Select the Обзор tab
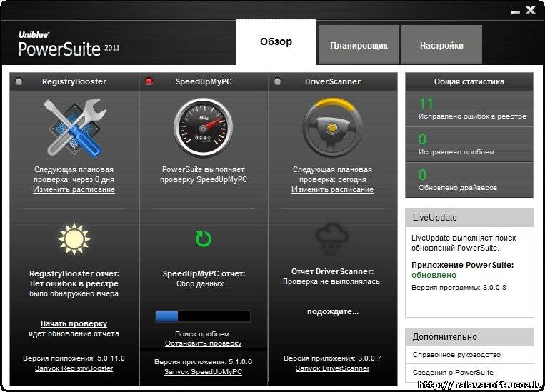The image size is (545, 392). pos(276,41)
